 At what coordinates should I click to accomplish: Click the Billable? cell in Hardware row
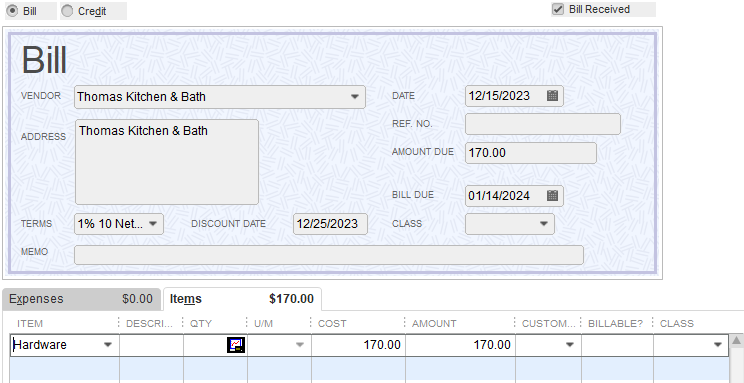click(617, 345)
